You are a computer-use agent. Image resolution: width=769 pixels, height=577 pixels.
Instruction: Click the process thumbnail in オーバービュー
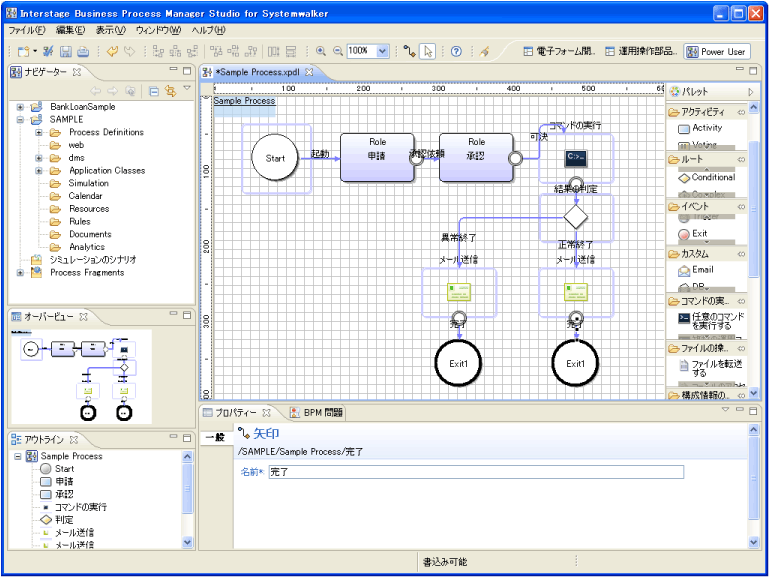[x=81, y=376]
